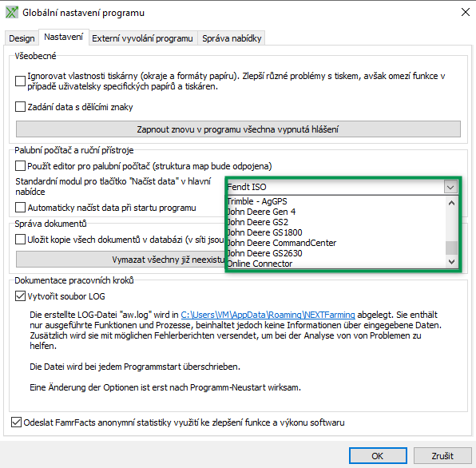Enable Ignorovat vlastnosti tiskárny checkbox
This screenshot has width=476, height=468.
[x=20, y=81]
